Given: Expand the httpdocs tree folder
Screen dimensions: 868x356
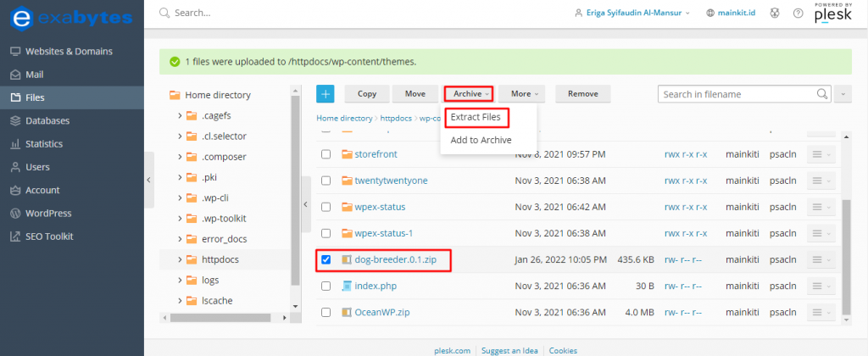Looking at the screenshot, I should click(180, 259).
